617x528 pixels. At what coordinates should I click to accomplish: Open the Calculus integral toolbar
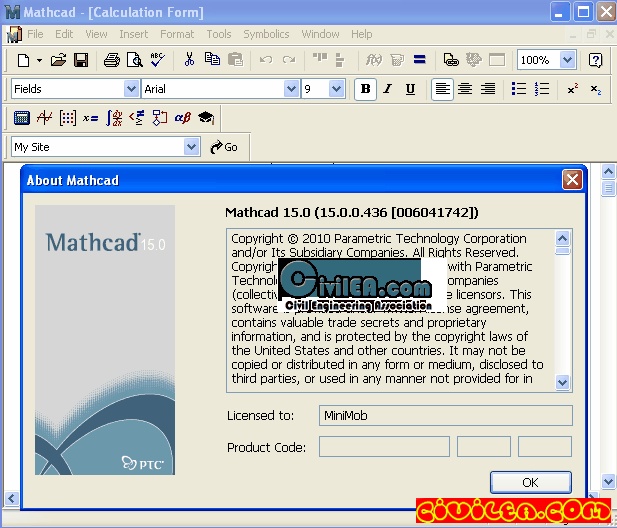[x=114, y=118]
